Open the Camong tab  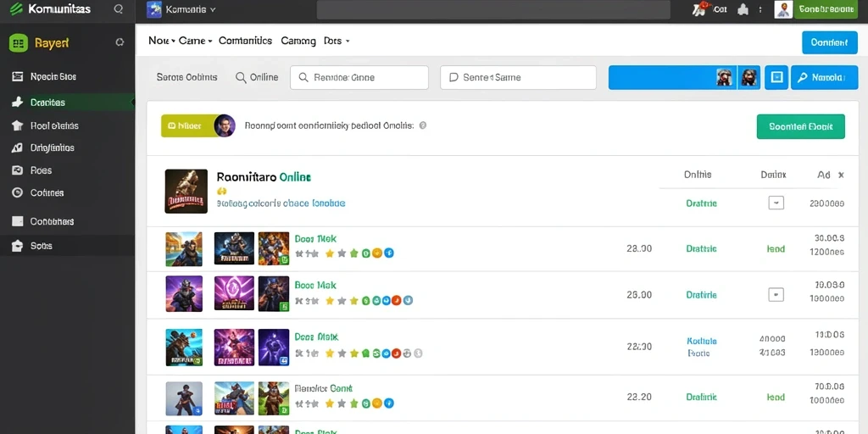298,41
